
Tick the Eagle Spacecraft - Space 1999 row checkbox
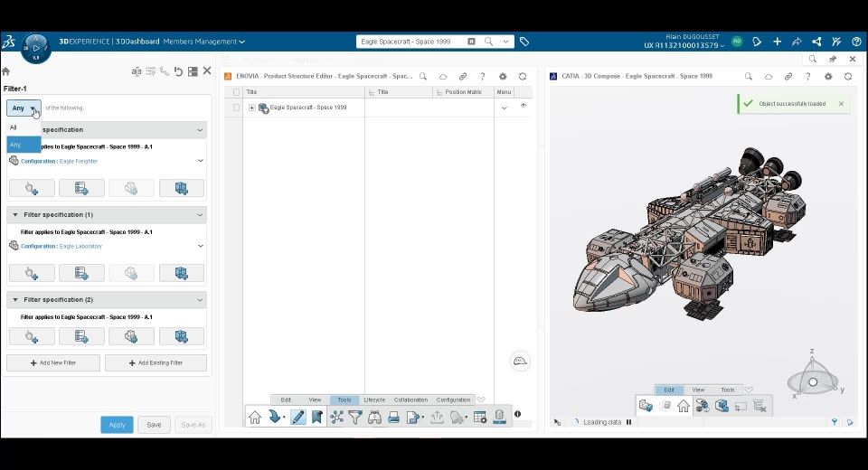236,108
